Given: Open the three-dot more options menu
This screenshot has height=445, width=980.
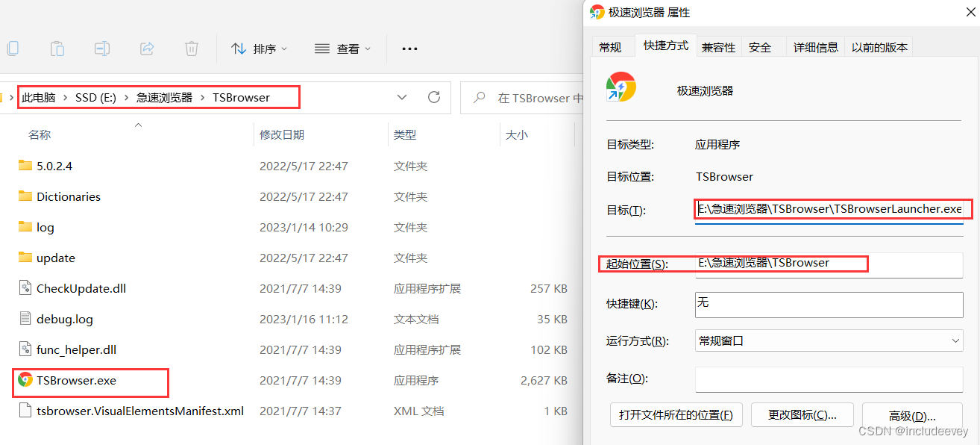Looking at the screenshot, I should 409,49.
